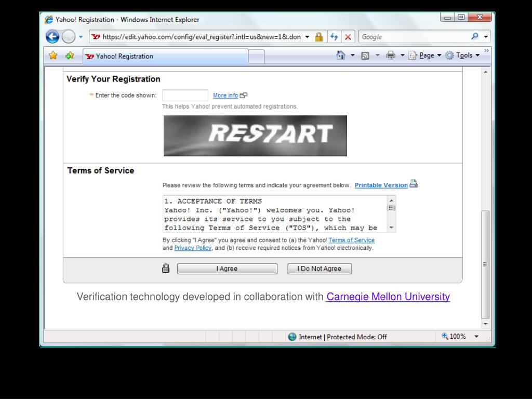This screenshot has width=532, height=399.
Task: Click the Home toolbar icon
Action: click(x=341, y=55)
